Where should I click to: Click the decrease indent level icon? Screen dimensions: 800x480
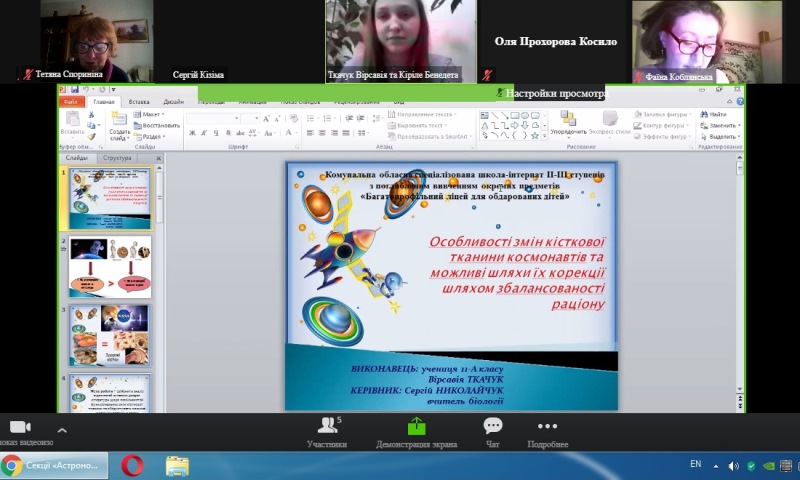point(349,118)
